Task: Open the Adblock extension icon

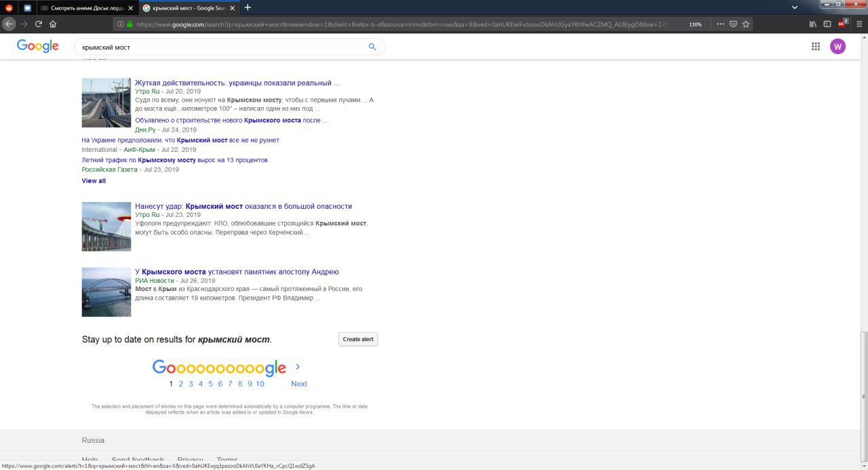Action: tap(842, 24)
